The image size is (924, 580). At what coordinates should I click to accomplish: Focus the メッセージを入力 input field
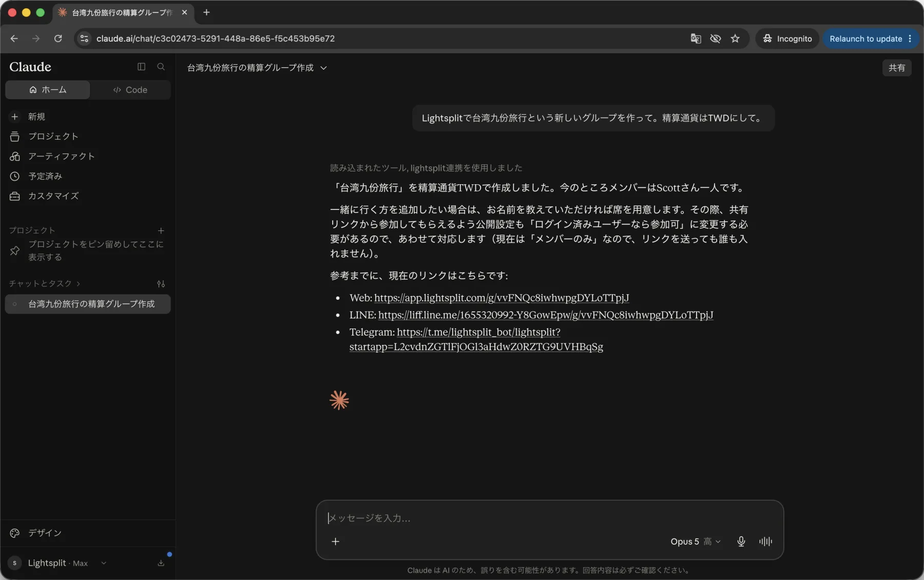click(549, 518)
